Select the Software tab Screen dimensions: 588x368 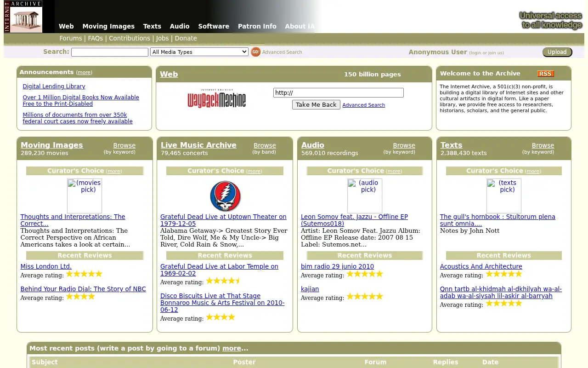click(x=214, y=26)
